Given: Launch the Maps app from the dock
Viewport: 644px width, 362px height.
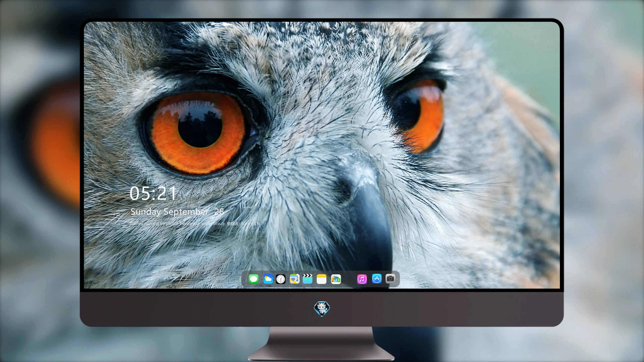Looking at the screenshot, I should pyautogui.click(x=294, y=279).
